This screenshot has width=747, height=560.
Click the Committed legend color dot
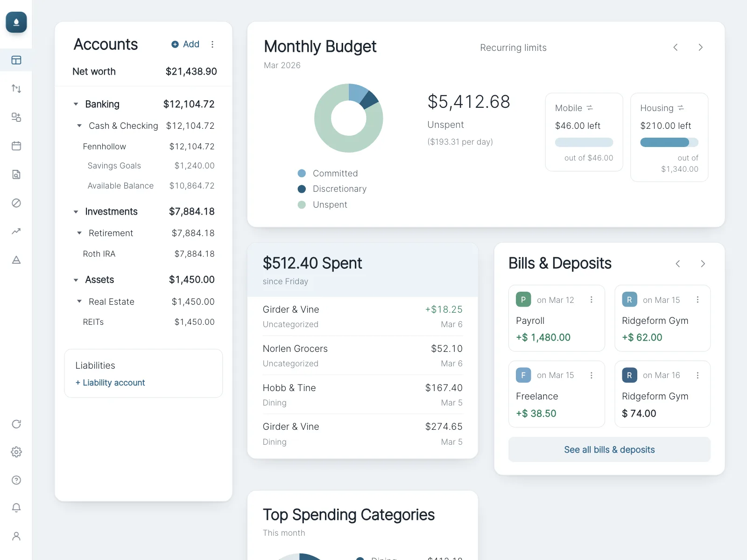[302, 173]
